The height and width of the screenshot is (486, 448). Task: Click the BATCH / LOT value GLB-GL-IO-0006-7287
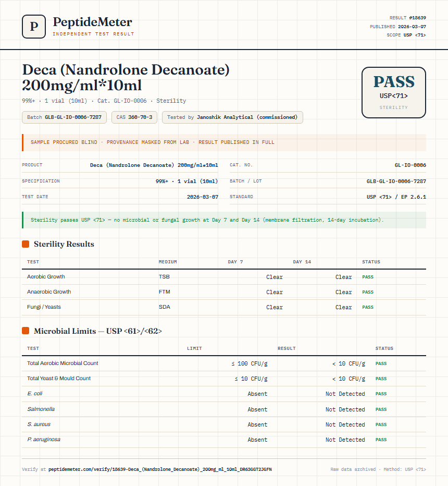tap(396, 181)
